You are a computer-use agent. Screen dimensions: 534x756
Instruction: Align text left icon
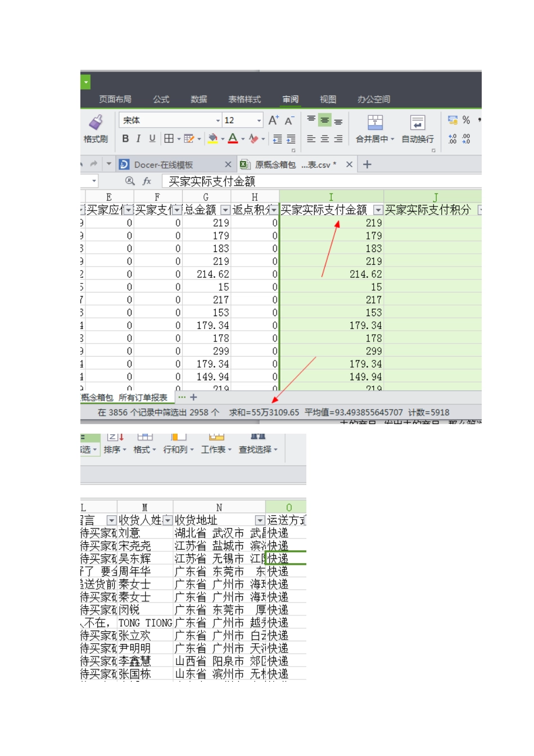311,138
